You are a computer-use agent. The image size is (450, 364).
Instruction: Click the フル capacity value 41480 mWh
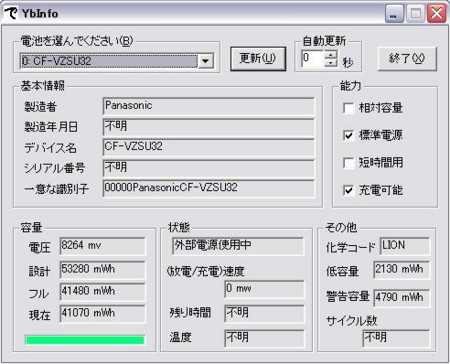click(x=103, y=292)
